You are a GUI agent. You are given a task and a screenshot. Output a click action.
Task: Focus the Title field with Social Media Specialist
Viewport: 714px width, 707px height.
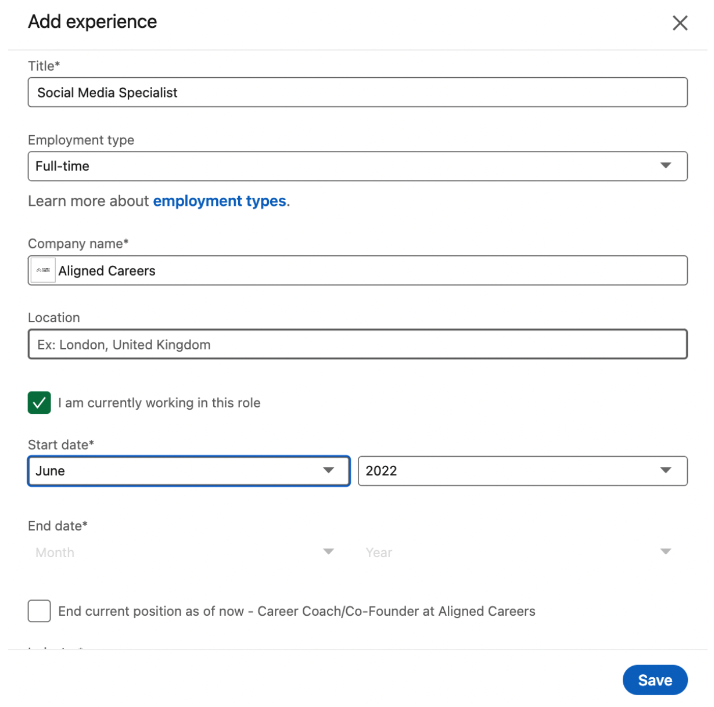[357, 92]
